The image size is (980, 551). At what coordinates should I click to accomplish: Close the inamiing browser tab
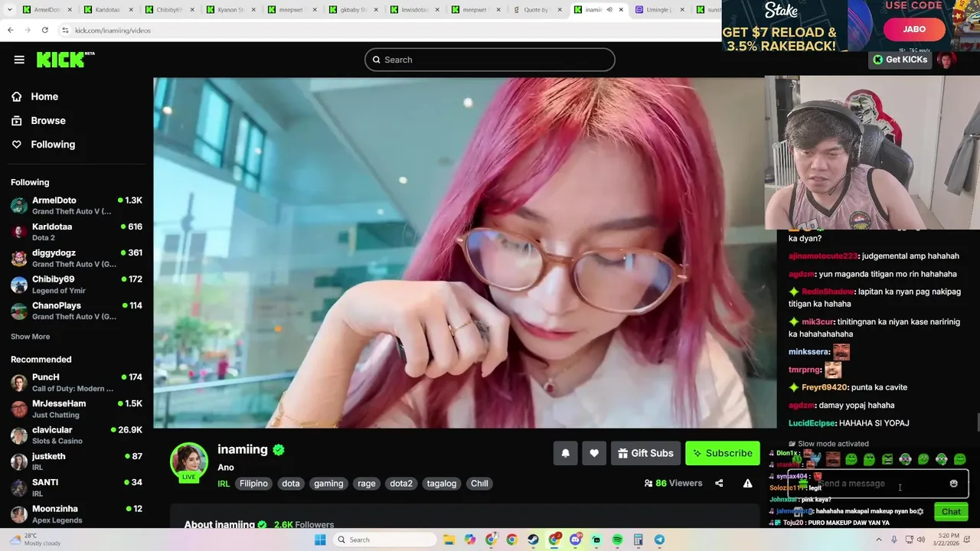pyautogui.click(x=621, y=10)
